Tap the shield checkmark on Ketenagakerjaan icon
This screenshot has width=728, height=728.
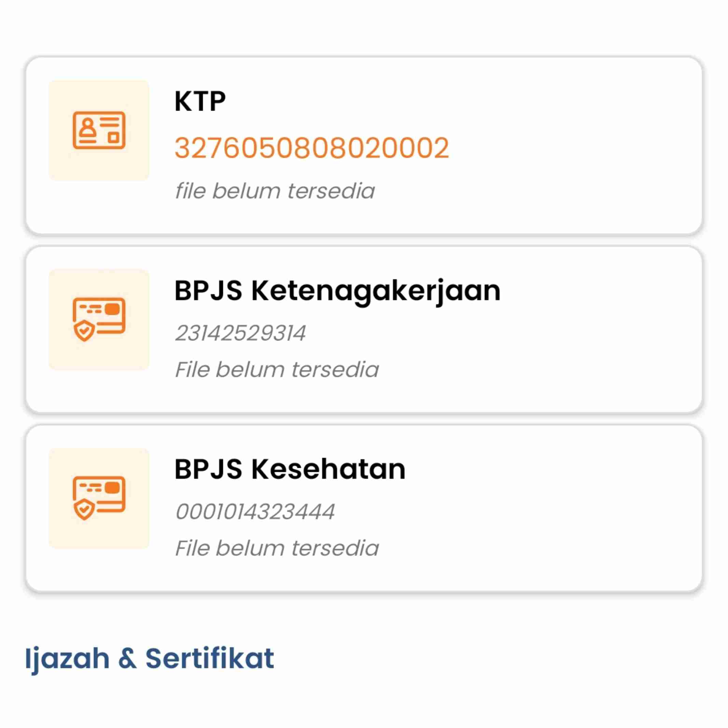[84, 331]
